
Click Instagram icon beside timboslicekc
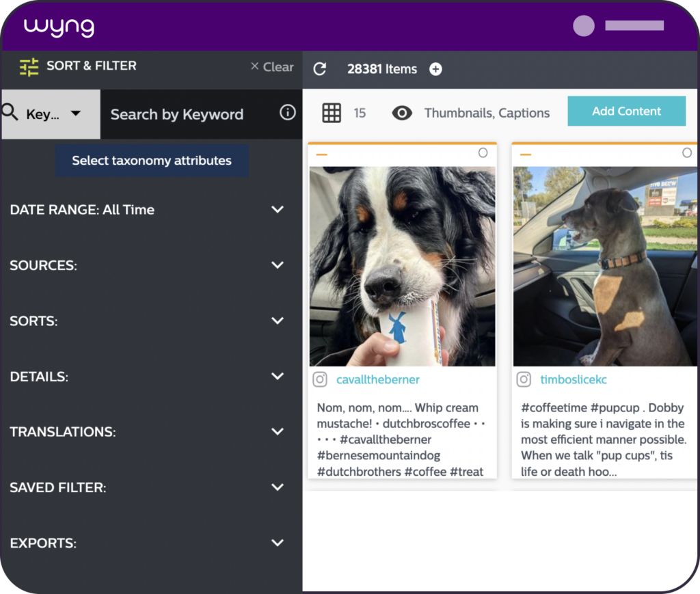524,380
